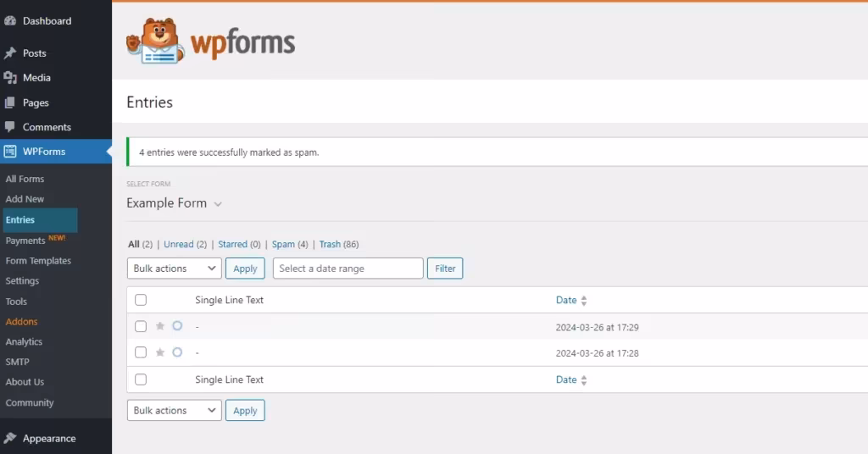
Task: Open Form Templates in the sidebar
Action: [x=38, y=261]
